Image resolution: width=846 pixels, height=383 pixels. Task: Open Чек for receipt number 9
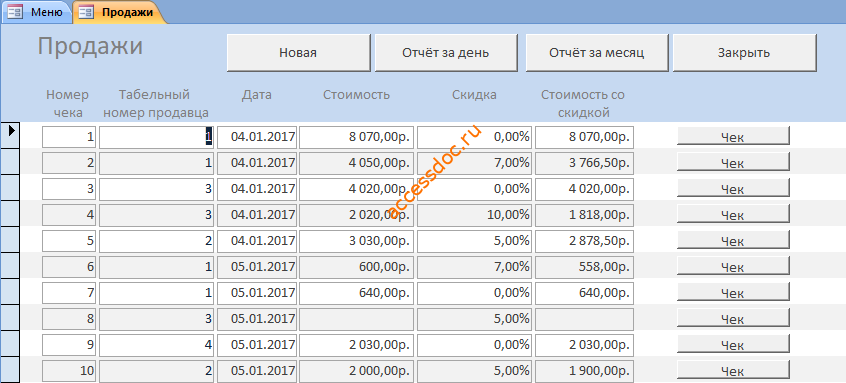pyautogui.click(x=733, y=344)
